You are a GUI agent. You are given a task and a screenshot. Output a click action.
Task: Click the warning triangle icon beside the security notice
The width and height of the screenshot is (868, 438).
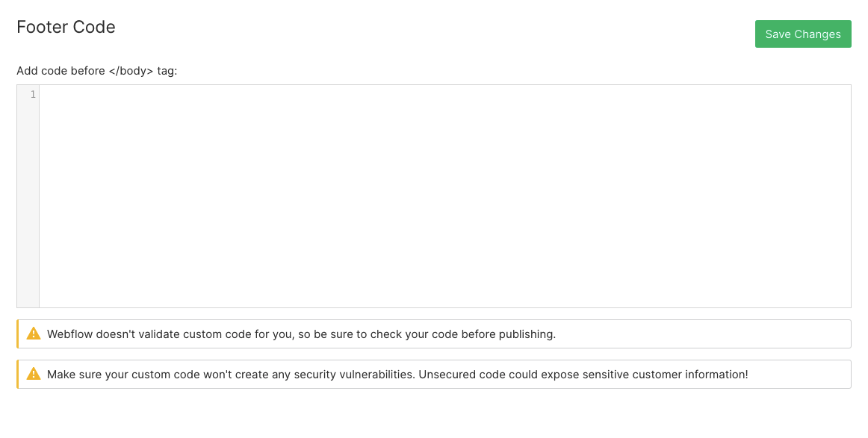[x=34, y=374]
